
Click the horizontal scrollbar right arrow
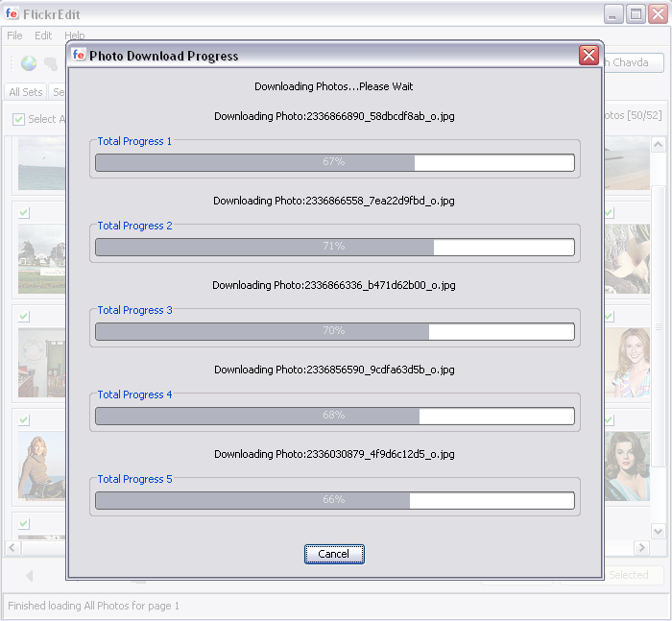point(641,547)
